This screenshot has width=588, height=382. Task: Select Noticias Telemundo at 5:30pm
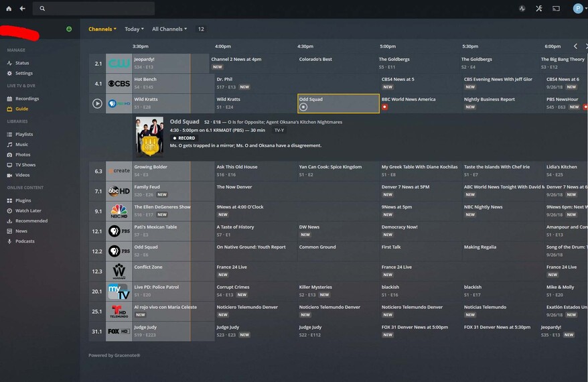point(503,311)
